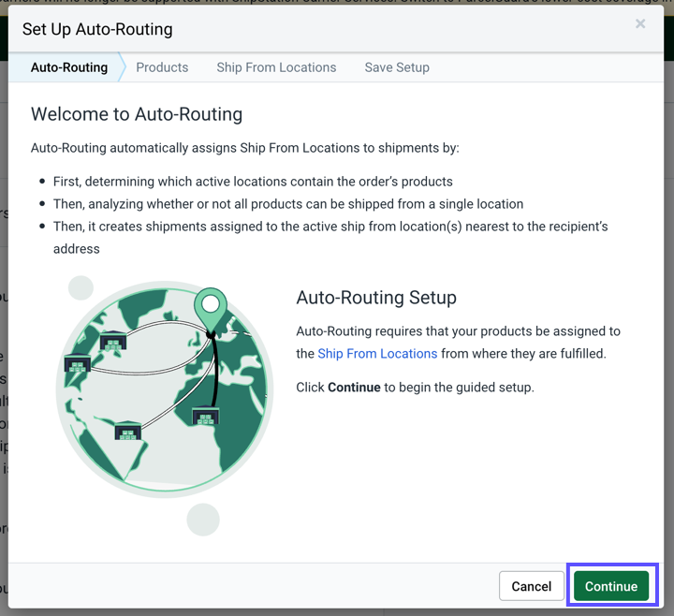Image resolution: width=674 pixels, height=616 pixels.
Task: Click the 'First, determining which active locations' bullet
Action: (x=253, y=182)
